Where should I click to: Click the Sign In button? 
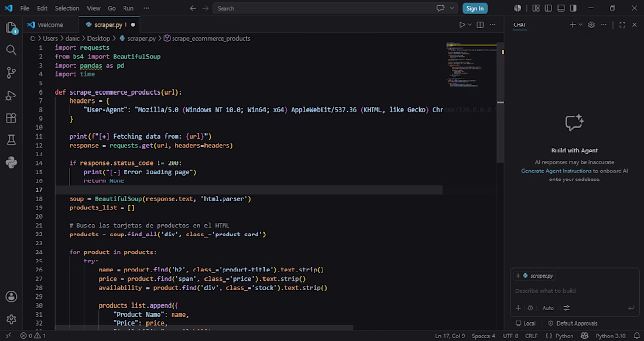[x=475, y=8]
